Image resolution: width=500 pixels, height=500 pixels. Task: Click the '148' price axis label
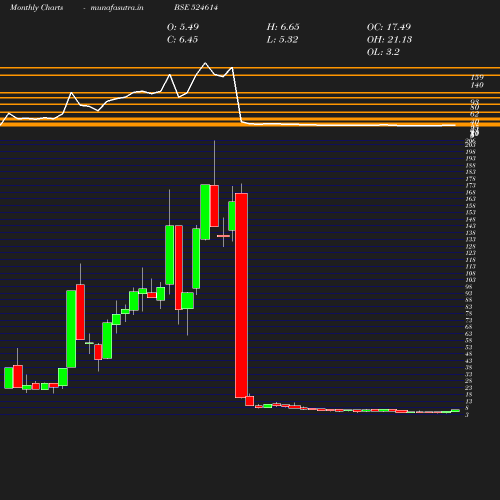(470, 219)
